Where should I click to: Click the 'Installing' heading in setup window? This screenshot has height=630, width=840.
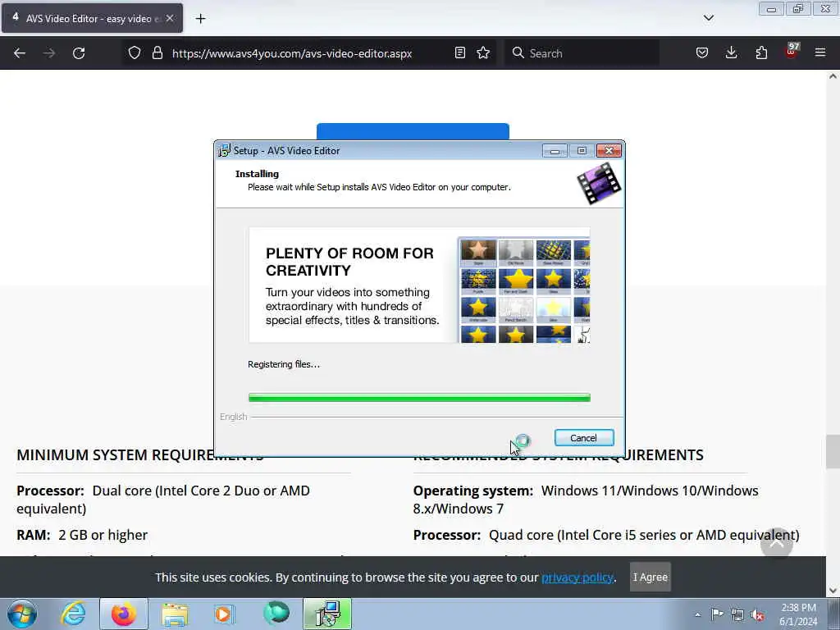(x=257, y=174)
